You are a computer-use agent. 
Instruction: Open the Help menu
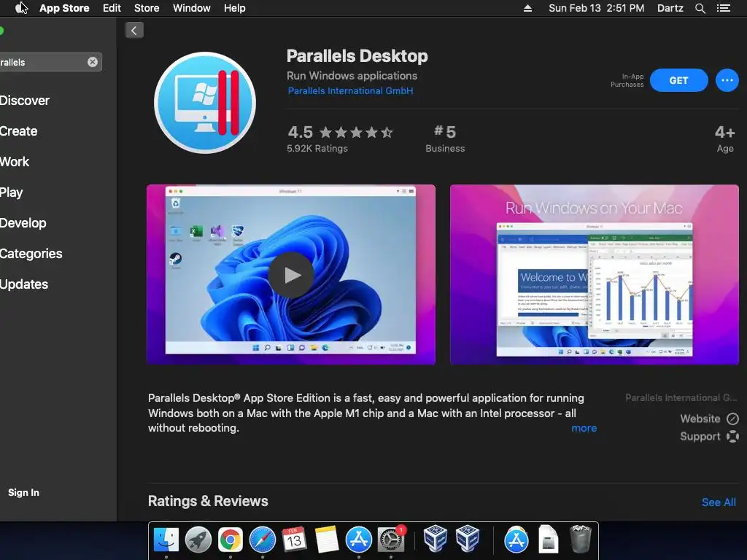click(x=235, y=8)
